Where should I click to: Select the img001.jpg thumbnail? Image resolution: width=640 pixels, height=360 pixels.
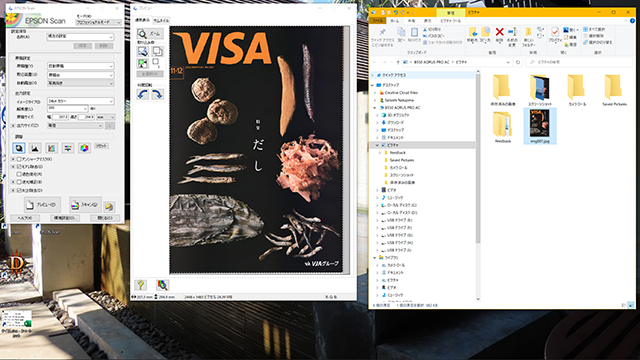[540, 126]
